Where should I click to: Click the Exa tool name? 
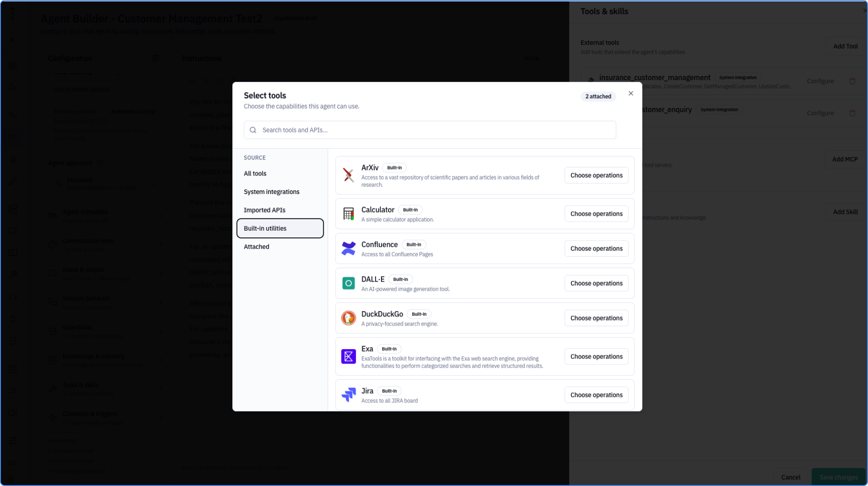coord(367,349)
